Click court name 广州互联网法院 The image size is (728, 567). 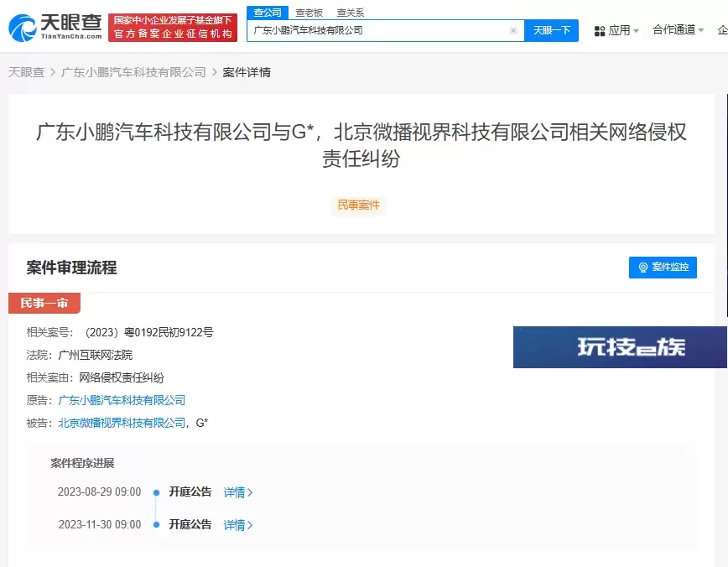point(95,356)
